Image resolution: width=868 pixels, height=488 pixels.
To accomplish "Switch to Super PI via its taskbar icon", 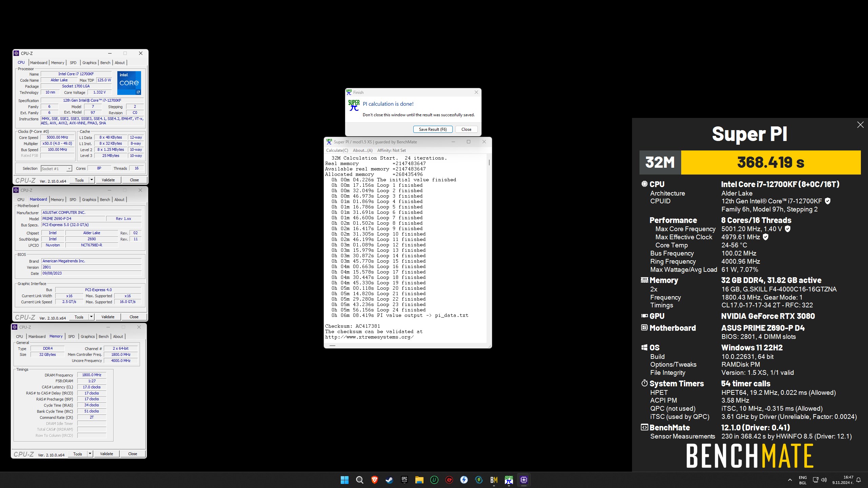I will pos(509,480).
